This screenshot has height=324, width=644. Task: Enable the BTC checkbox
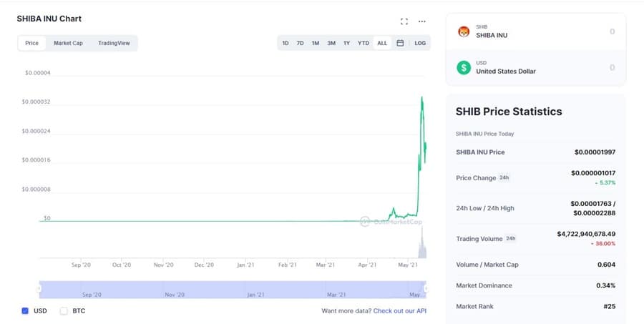tap(64, 311)
